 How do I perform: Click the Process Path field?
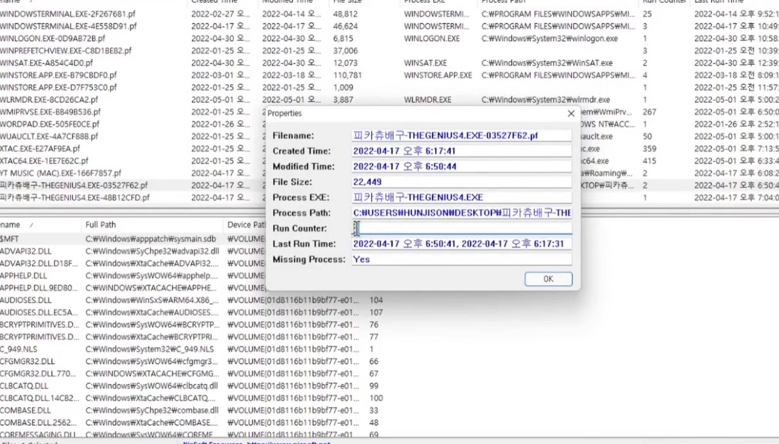point(462,213)
